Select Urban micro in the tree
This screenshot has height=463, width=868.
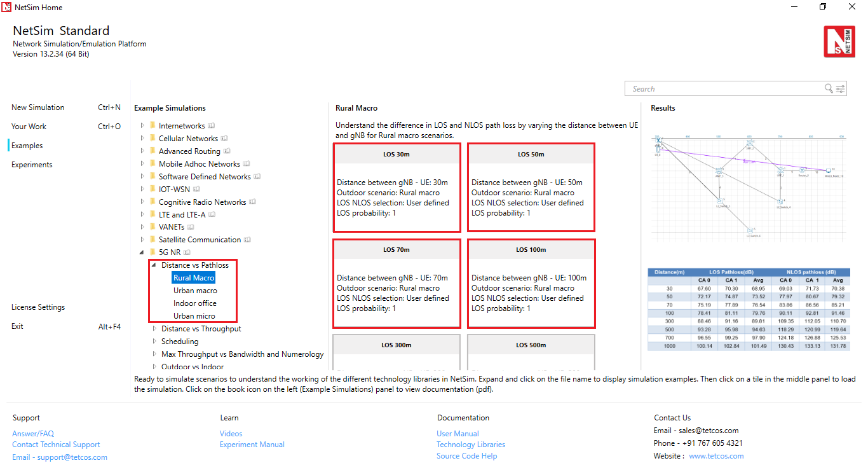point(194,316)
